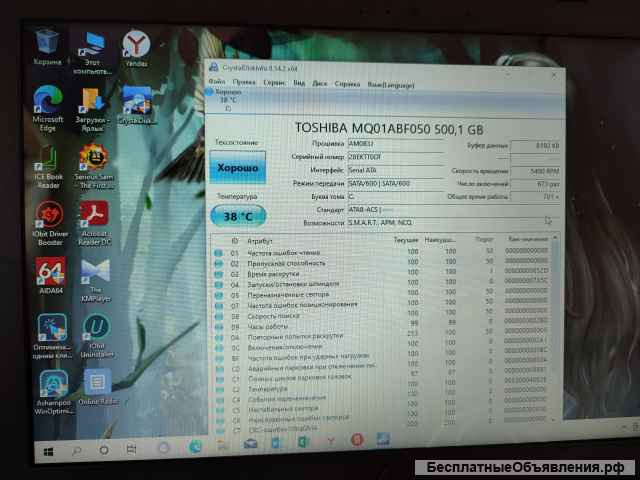This screenshot has width=640, height=480.
Task: Launch the AIDA64 desktop shortcut
Action: pos(50,274)
